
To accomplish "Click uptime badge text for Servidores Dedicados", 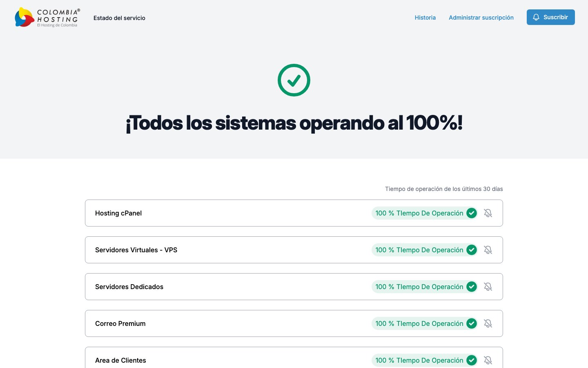I will 419,287.
